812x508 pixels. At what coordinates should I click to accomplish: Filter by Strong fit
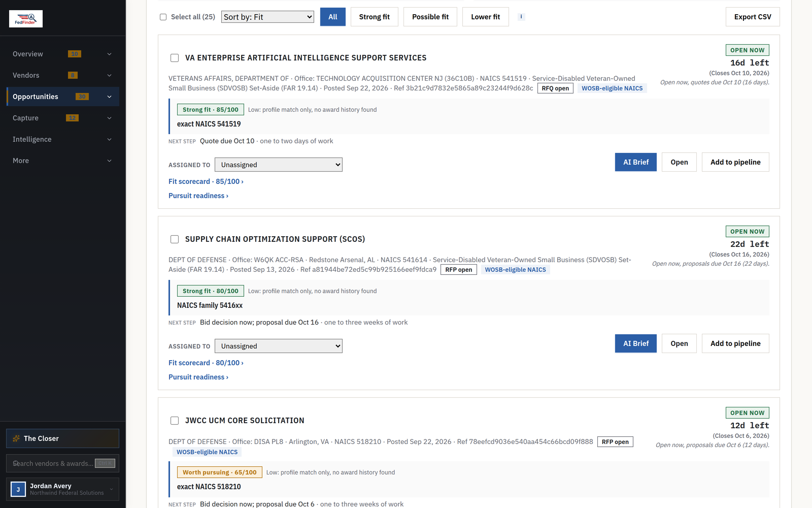375,17
